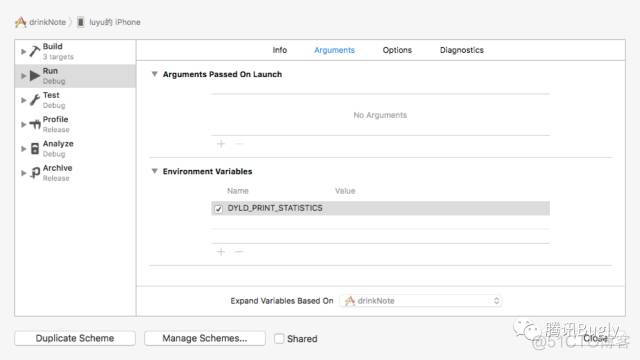Click the Build hammer icon
The height and width of the screenshot is (360, 640).
pos(35,51)
